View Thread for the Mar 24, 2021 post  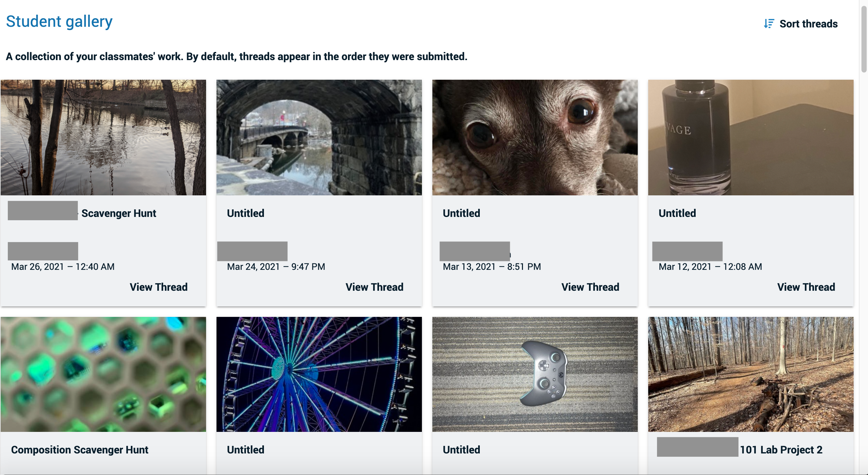pos(374,287)
